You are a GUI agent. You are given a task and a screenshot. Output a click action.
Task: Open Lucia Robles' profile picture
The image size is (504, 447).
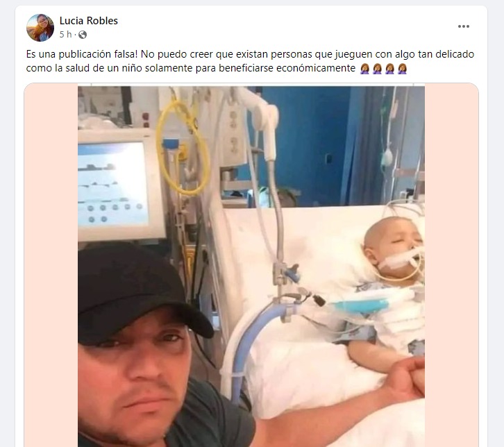[x=40, y=28]
